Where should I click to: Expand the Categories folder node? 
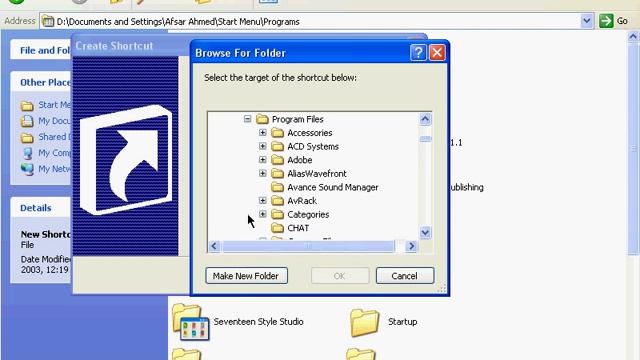262,214
